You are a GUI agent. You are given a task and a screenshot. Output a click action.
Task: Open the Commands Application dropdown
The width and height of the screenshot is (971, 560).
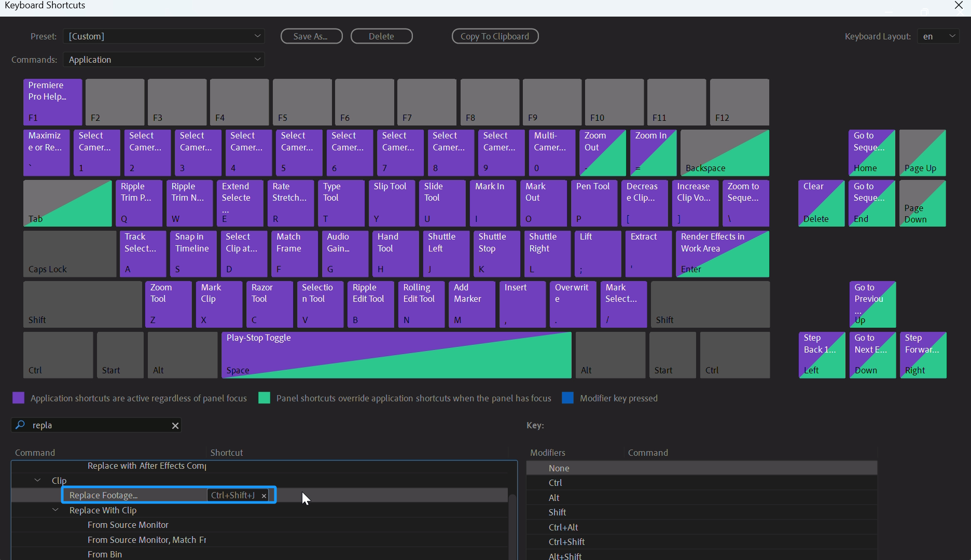[164, 60]
